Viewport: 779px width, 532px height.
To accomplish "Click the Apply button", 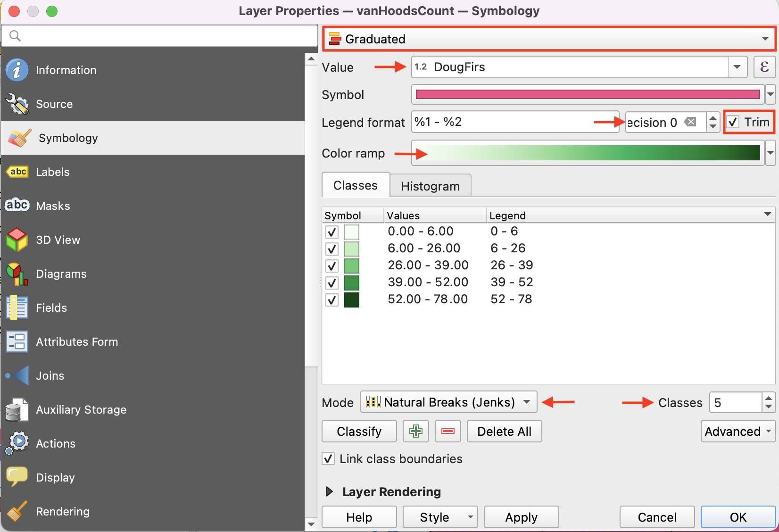I will 521,517.
